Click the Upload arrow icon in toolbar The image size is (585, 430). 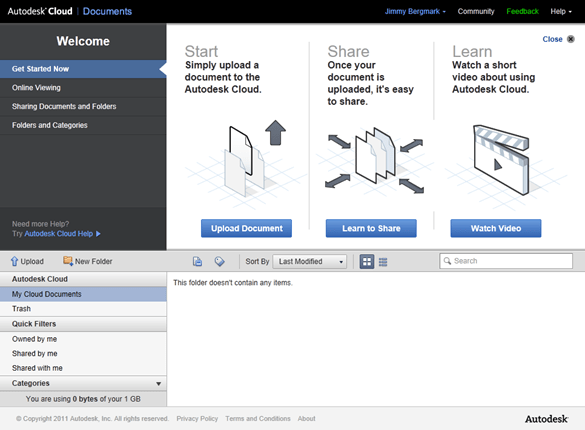point(14,261)
